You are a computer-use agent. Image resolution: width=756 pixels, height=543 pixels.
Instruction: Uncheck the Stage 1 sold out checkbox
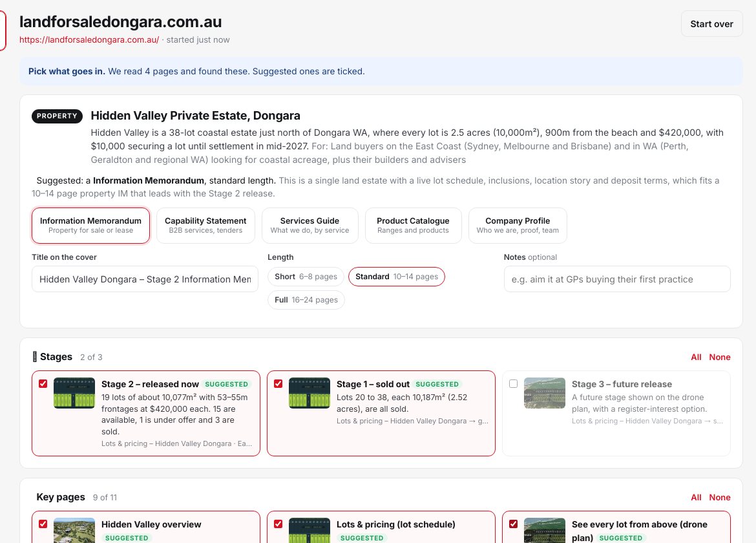(278, 384)
